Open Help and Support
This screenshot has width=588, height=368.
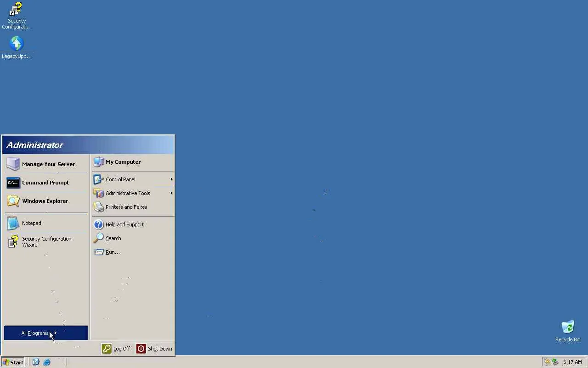tap(133, 224)
